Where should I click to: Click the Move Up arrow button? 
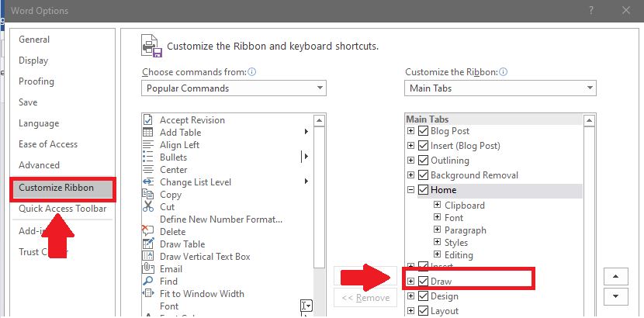(615, 277)
